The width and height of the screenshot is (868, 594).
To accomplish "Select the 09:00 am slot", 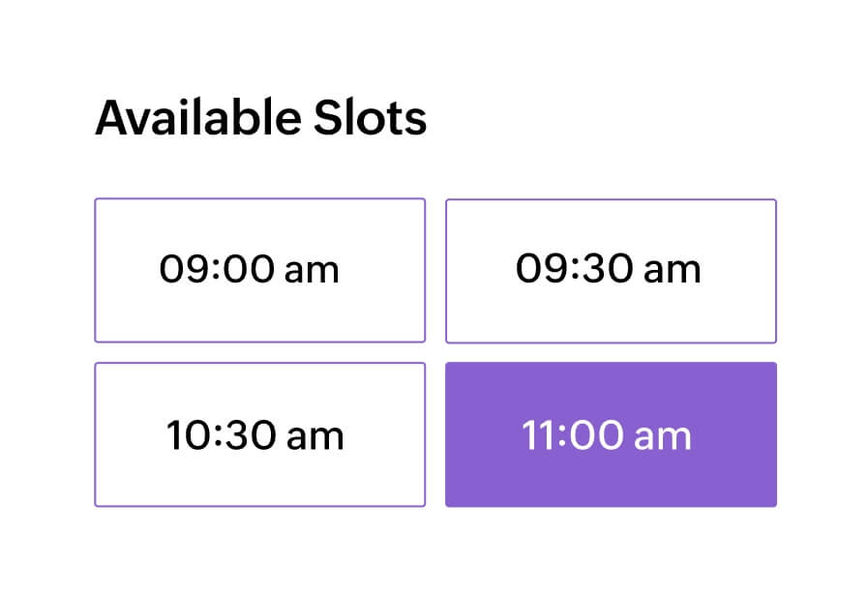I will point(259,270).
